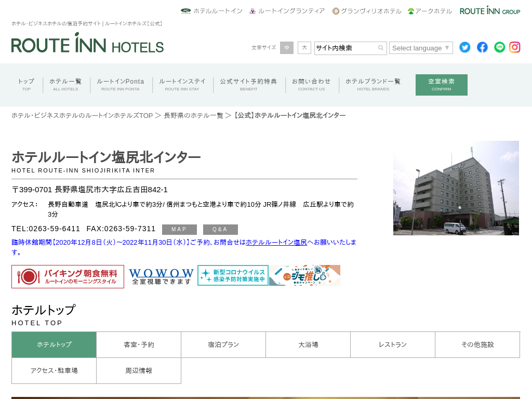Image resolution: width=532 pixels, height=399 pixels.
Task: Click the Route Inn Hotels logo
Action: 87,43
